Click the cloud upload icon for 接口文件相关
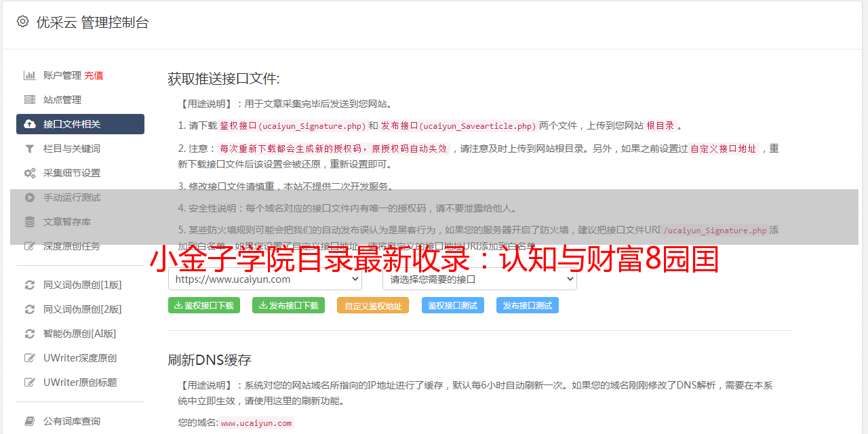 [x=30, y=124]
